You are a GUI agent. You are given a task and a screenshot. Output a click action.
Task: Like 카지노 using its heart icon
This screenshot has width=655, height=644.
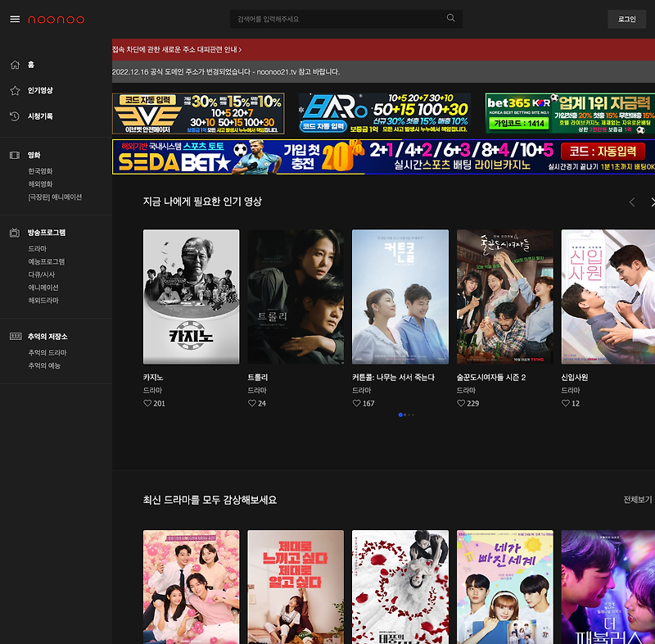point(147,403)
